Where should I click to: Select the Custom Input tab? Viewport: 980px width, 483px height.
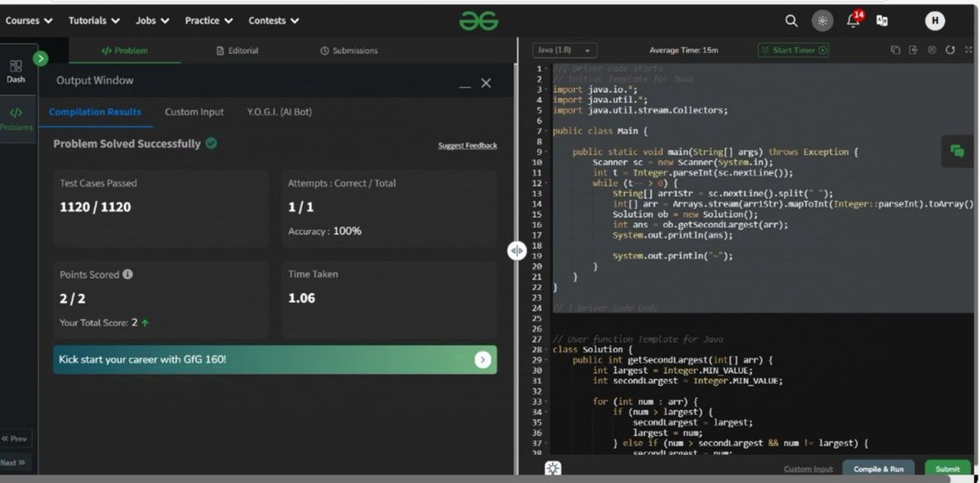click(194, 112)
